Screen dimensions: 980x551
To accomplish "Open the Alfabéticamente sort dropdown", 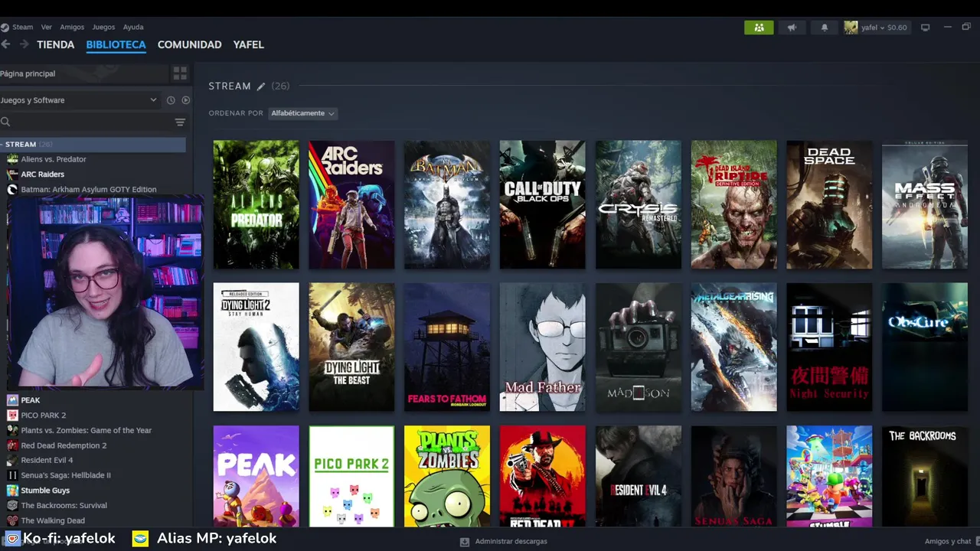I will [303, 113].
